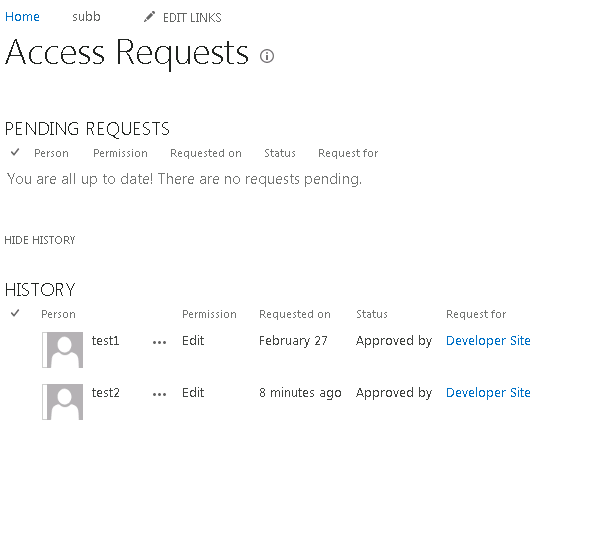592x542 pixels.
Task: Open Developer Site link for test1
Action: [488, 340]
